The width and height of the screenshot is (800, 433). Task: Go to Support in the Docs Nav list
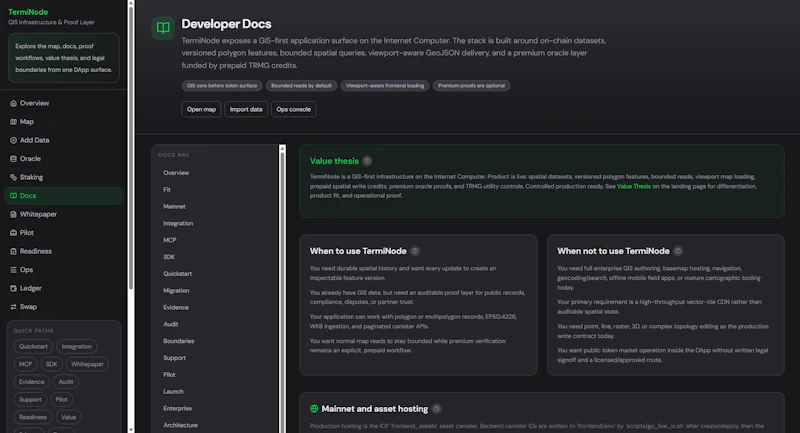coord(174,358)
